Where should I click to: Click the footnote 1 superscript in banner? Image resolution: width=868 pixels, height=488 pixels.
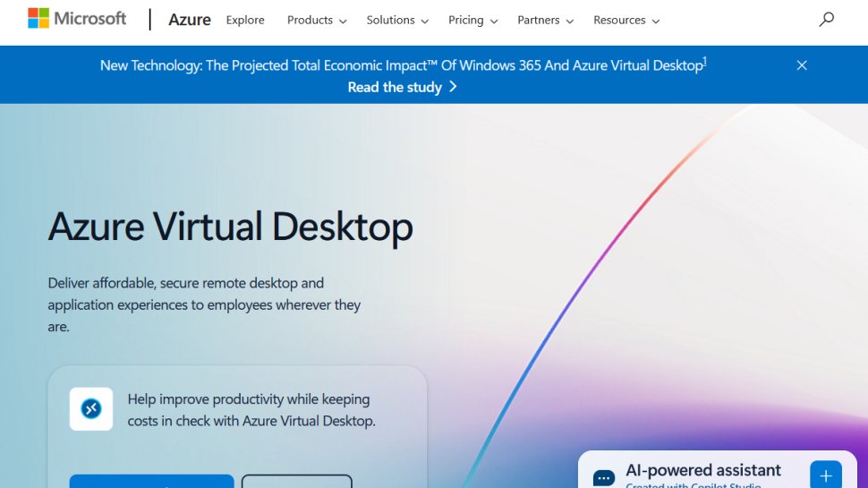[x=705, y=61]
